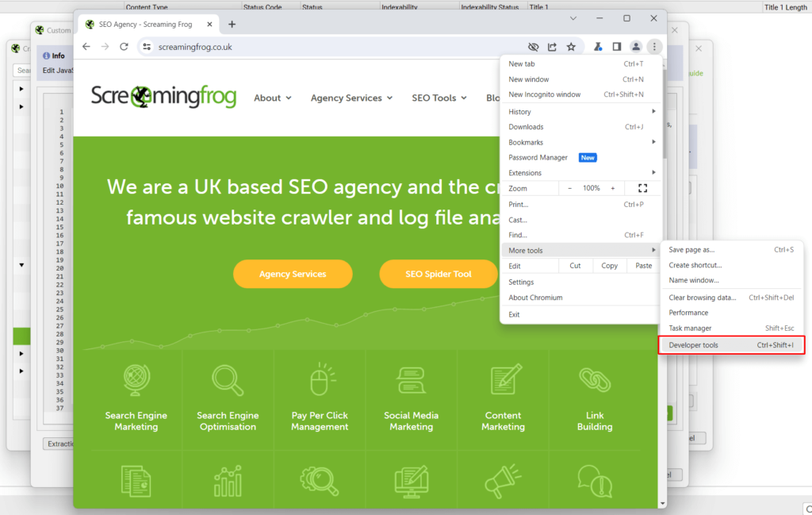Expand the SEO Tools navigation dropdown

(439, 98)
